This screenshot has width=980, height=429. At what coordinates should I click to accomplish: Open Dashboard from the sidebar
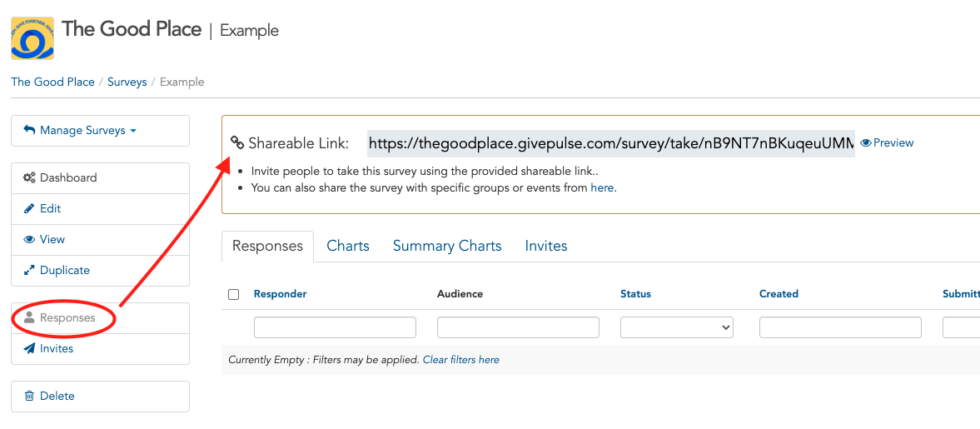coord(100,178)
